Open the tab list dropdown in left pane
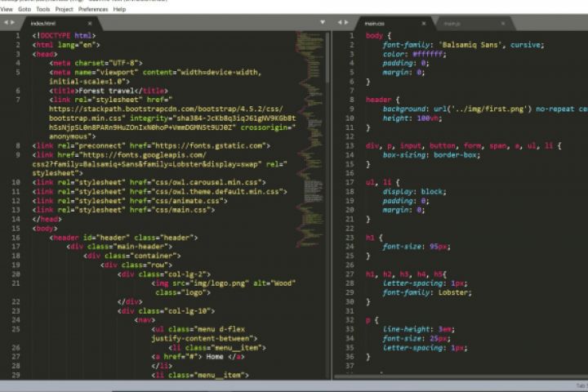Viewport: 588px width, 392px height. pos(323,23)
